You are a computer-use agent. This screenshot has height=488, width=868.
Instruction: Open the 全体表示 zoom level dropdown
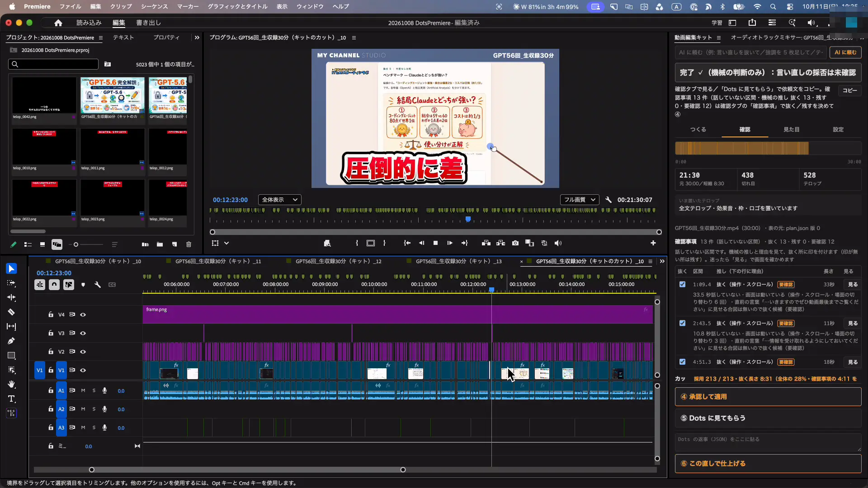tap(279, 200)
